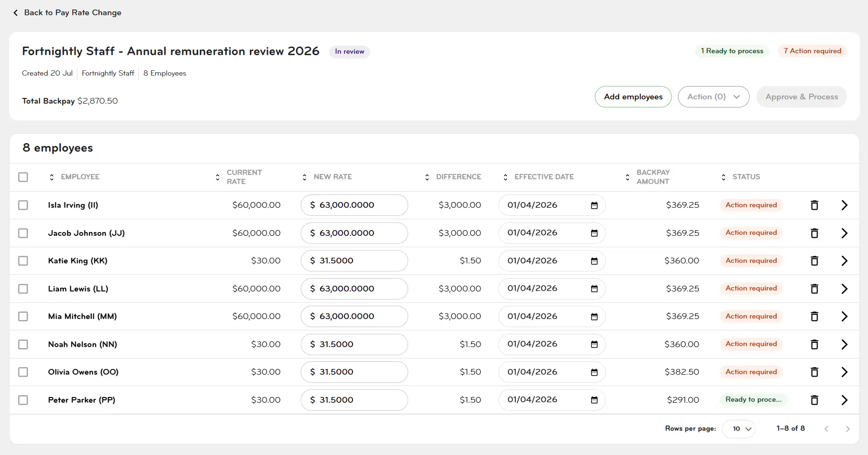Filter by 1 Ready to process badge
Image resolution: width=868 pixels, height=455 pixels.
pyautogui.click(x=732, y=51)
